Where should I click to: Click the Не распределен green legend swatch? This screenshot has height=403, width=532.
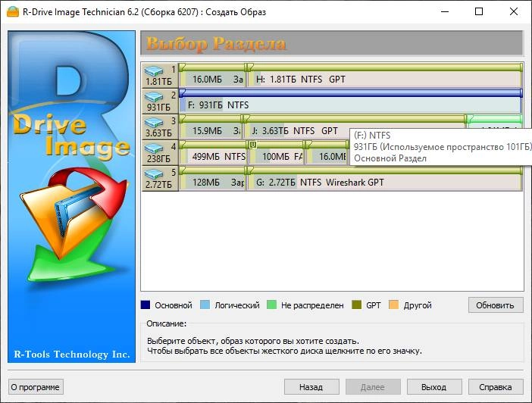click(272, 305)
